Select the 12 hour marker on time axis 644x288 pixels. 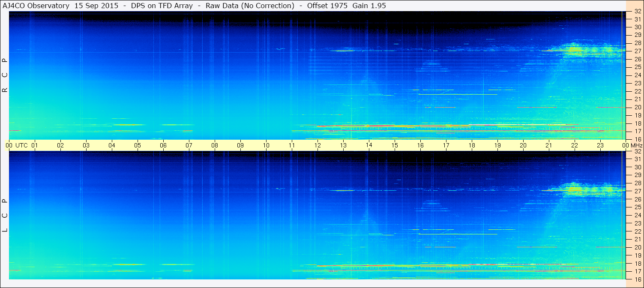point(318,145)
